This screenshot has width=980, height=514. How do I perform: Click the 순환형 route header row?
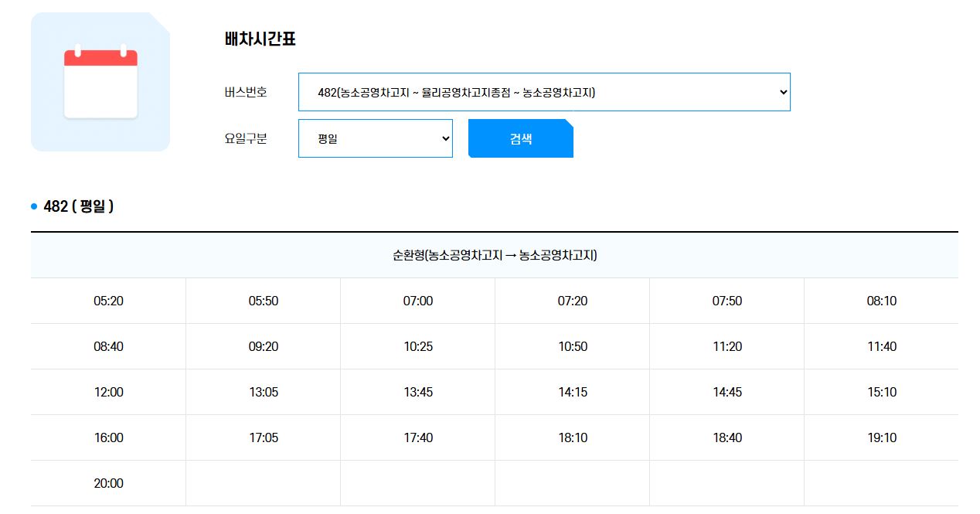pyautogui.click(x=495, y=255)
